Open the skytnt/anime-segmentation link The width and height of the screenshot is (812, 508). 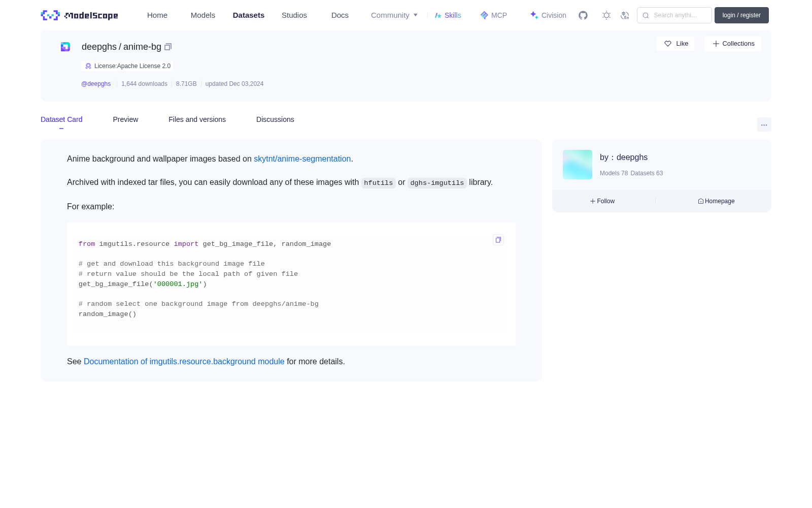pos(302,159)
